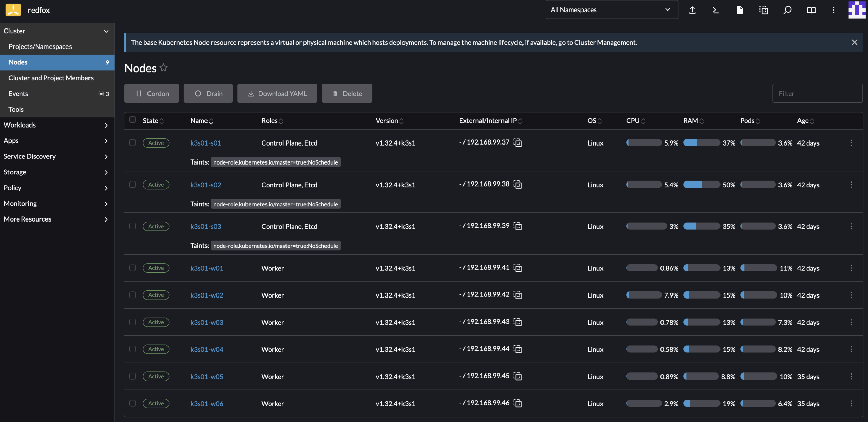Open the kubectl shell icon

click(716, 10)
